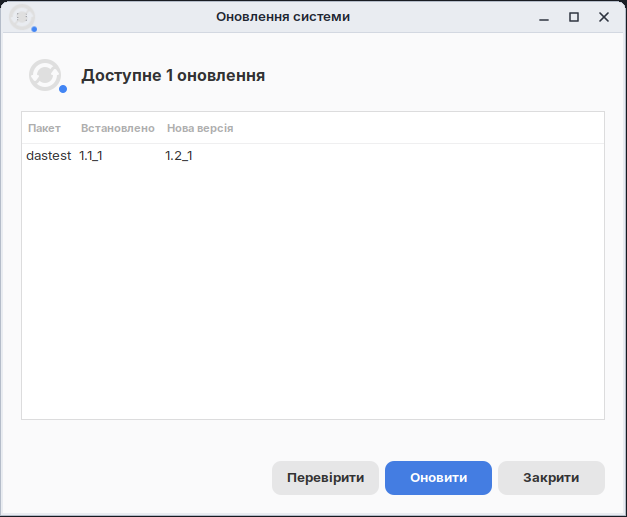This screenshot has width=627, height=517.
Task: Click the Оновити update button
Action: 438,478
